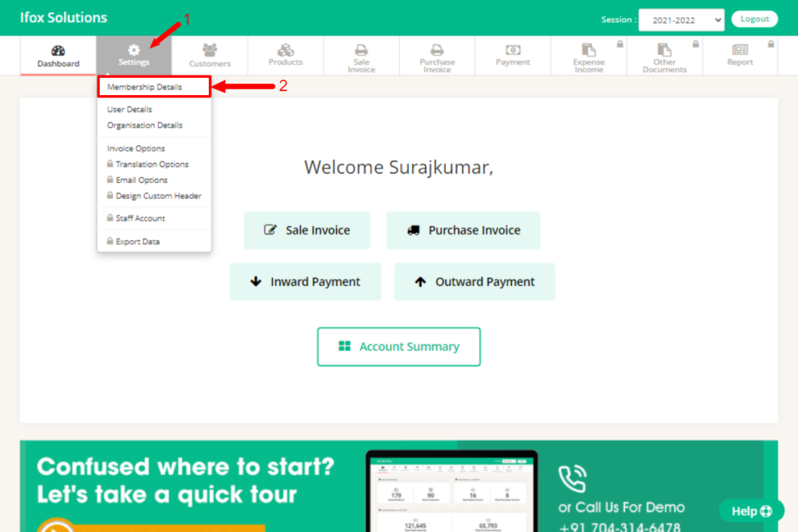798x532 pixels.
Task: Open the Expense Income section
Action: tap(588, 55)
